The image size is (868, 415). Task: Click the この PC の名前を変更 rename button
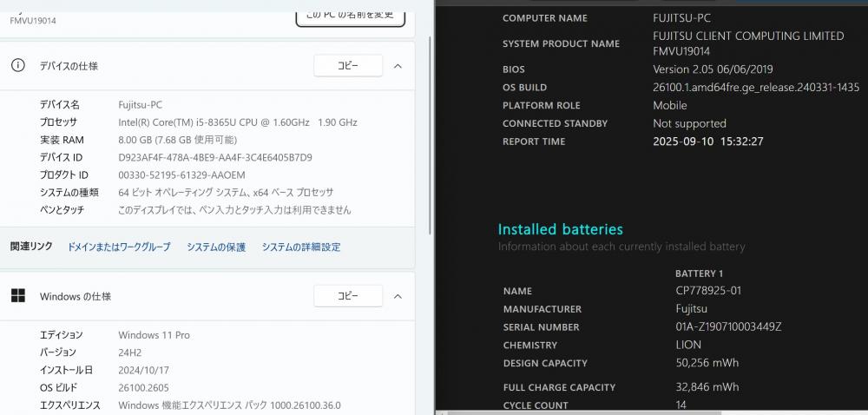point(351,16)
